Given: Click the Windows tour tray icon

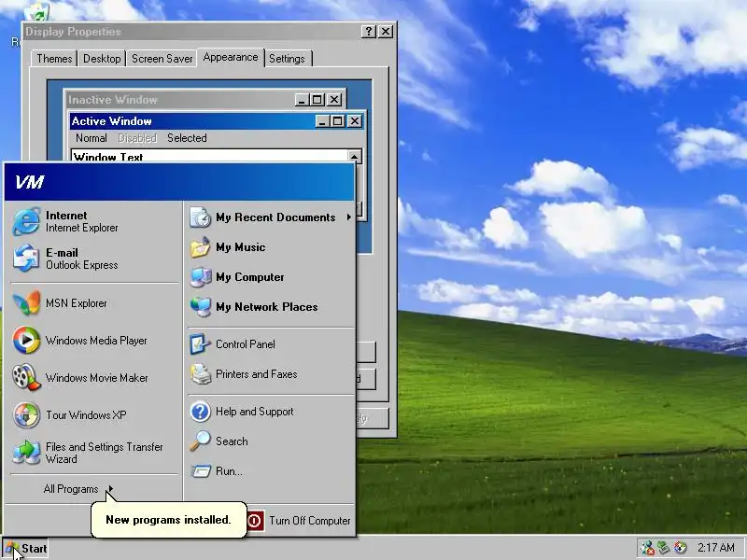Looking at the screenshot, I should coord(681,548).
